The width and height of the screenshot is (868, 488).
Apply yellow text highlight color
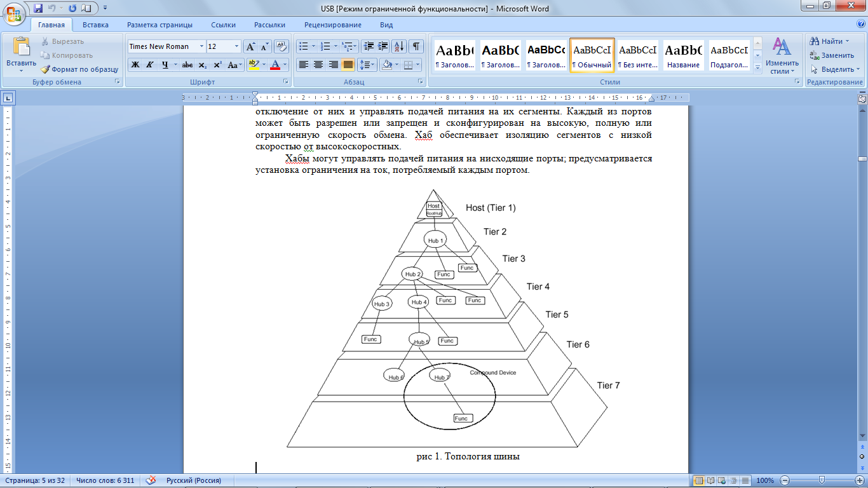point(254,65)
